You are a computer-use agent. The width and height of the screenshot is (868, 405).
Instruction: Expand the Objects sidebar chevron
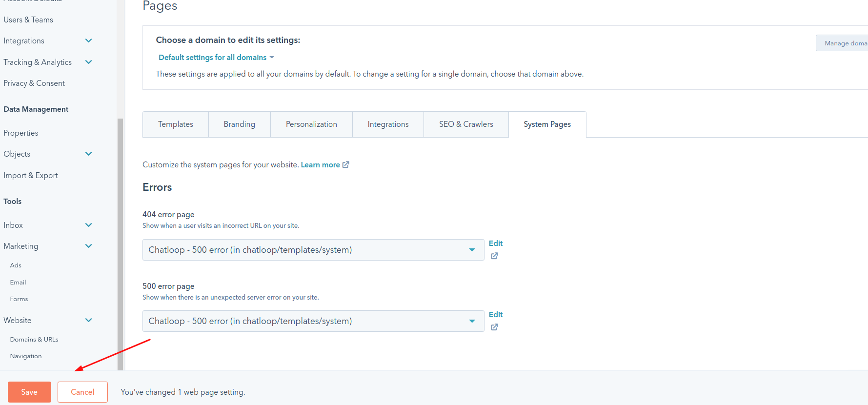pyautogui.click(x=88, y=154)
